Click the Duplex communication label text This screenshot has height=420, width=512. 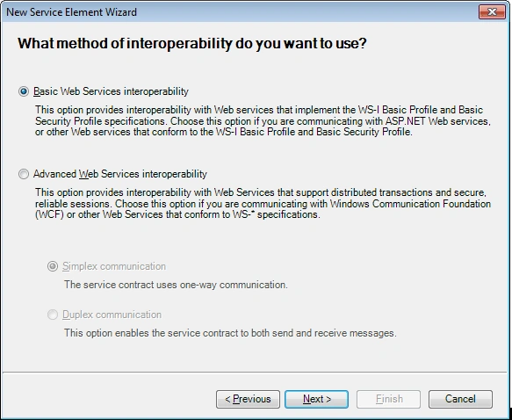(112, 315)
